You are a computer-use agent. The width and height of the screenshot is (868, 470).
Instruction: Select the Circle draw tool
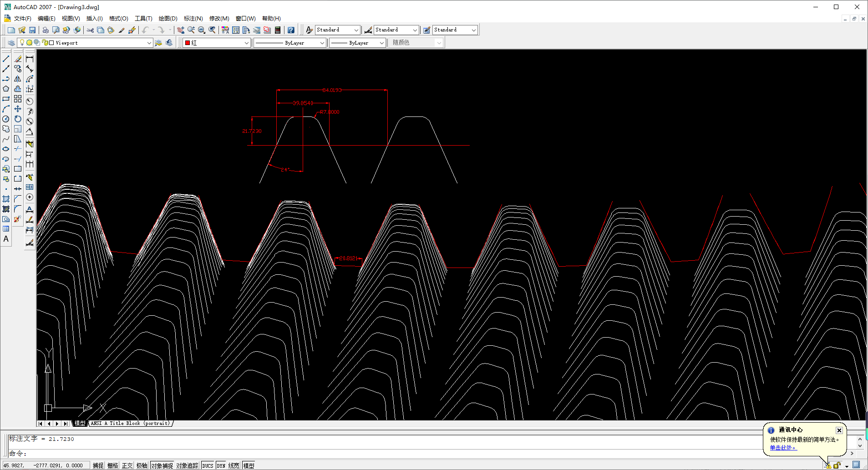pos(6,119)
